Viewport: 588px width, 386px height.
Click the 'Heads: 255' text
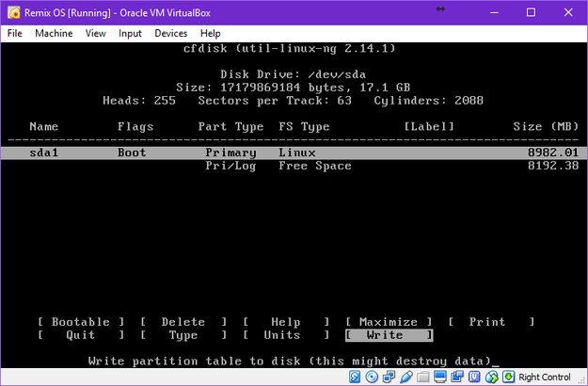click(x=139, y=101)
